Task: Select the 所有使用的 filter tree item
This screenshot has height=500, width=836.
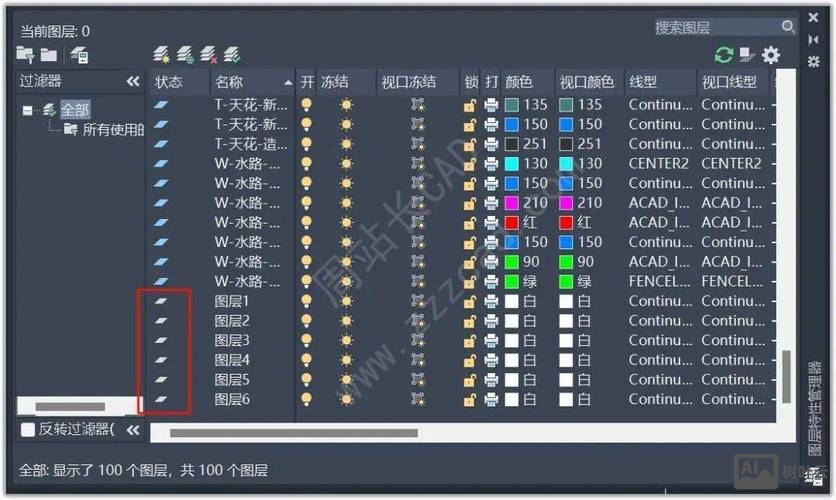Action: [113, 130]
